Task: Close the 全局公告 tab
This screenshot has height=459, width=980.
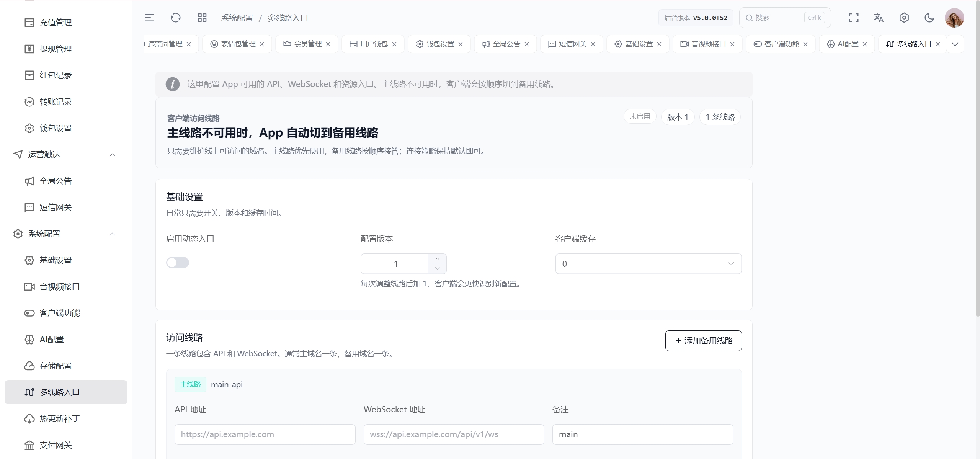Action: point(527,44)
